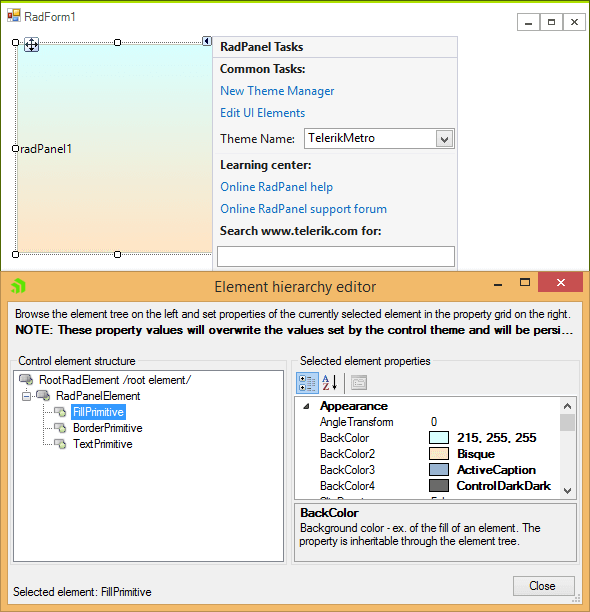Viewport: 590px width, 612px height.
Task: Switch property grid to Categorized view
Action: click(307, 383)
